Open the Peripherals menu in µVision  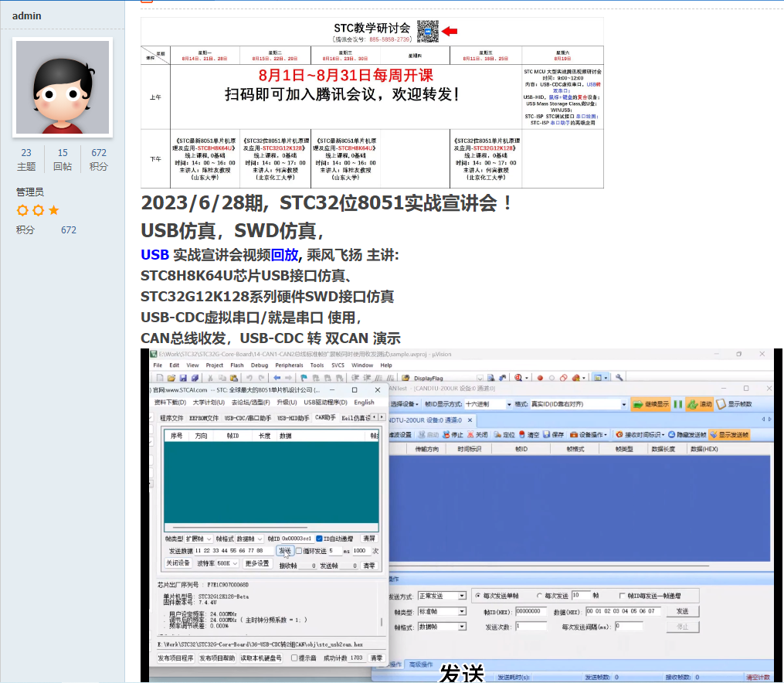pyautogui.click(x=289, y=365)
